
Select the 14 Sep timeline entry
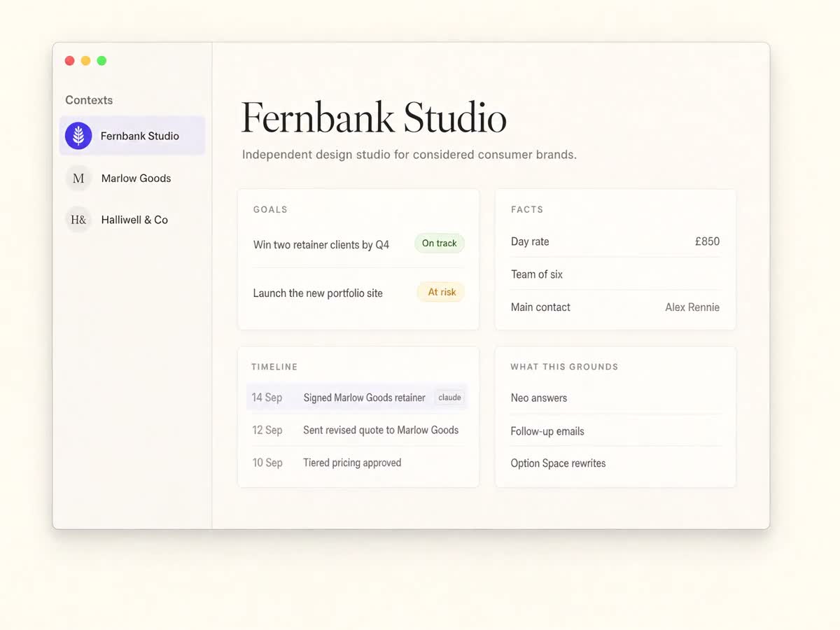pos(357,398)
